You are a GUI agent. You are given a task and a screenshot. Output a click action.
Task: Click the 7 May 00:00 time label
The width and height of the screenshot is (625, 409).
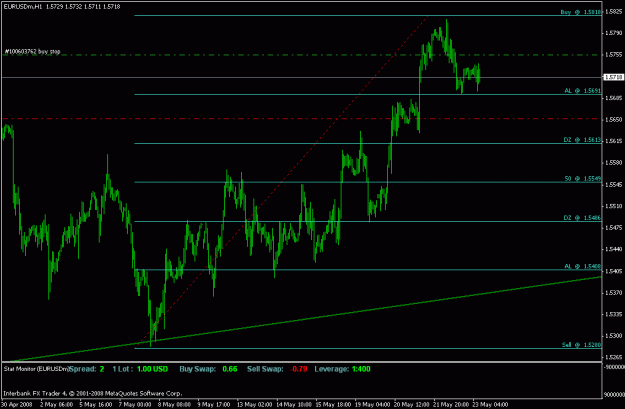tap(135, 404)
